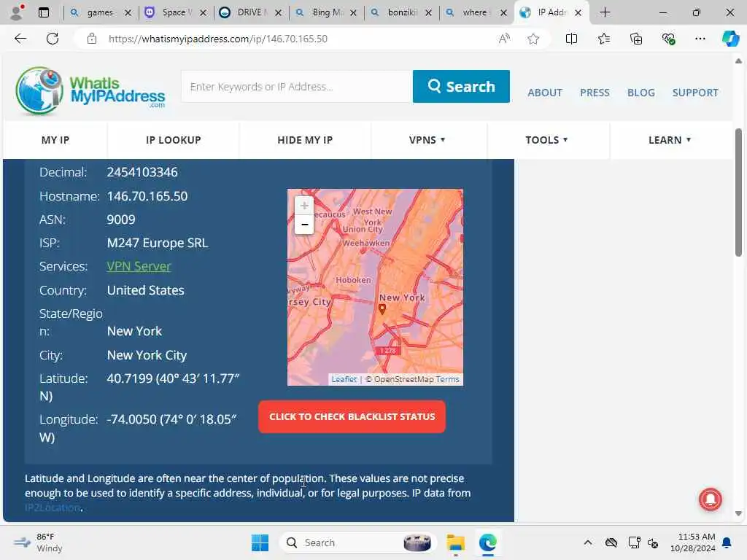This screenshot has width=747, height=560.
Task: Expand the VPNS dropdown menu
Action: pyautogui.click(x=427, y=140)
